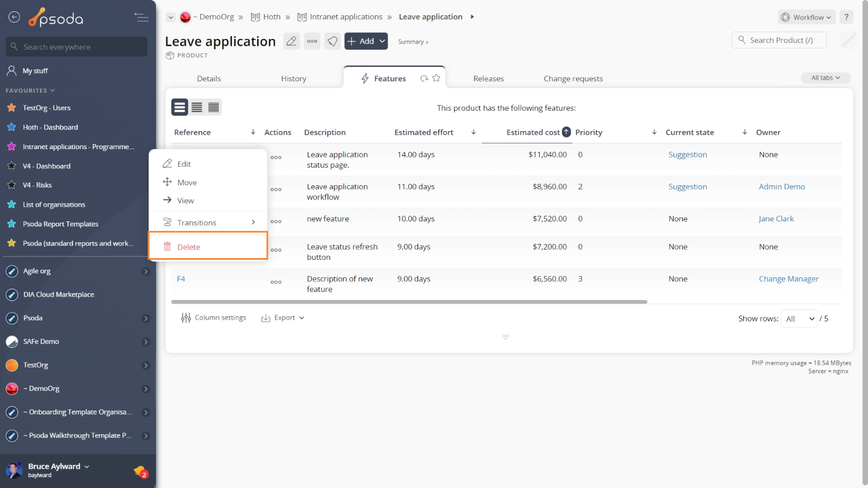Screen dimensions: 868x488
Task: Click the Suggestion state in the status page row
Action: [687, 155]
